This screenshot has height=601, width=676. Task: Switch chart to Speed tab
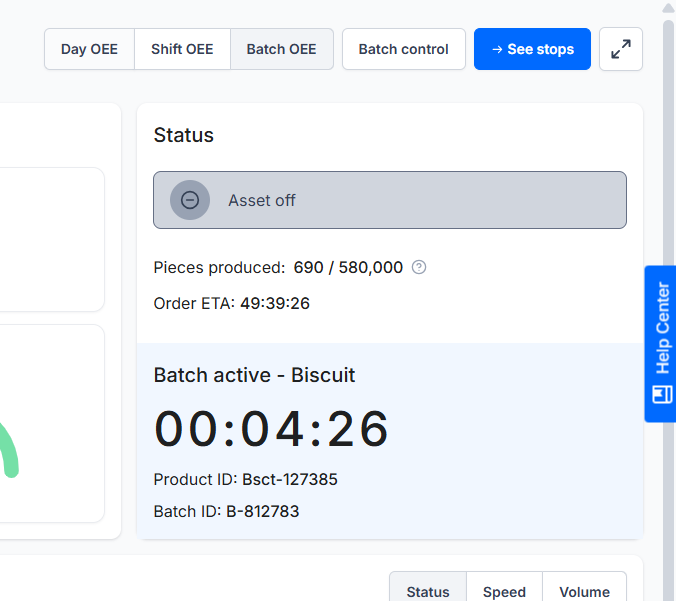pos(504,591)
